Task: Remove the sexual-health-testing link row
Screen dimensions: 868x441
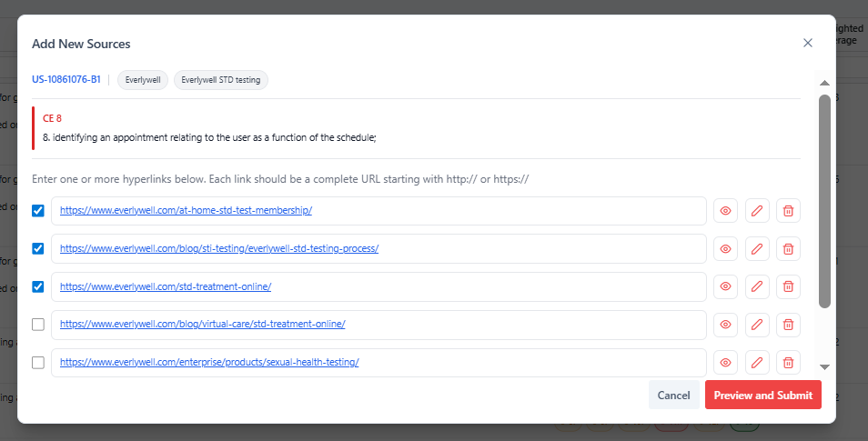Action: click(788, 362)
